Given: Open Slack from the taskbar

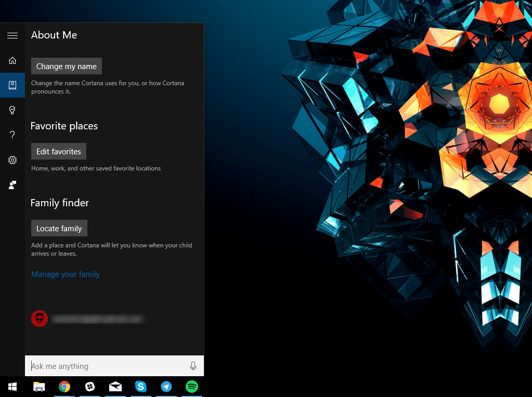Looking at the screenshot, I should click(x=90, y=387).
